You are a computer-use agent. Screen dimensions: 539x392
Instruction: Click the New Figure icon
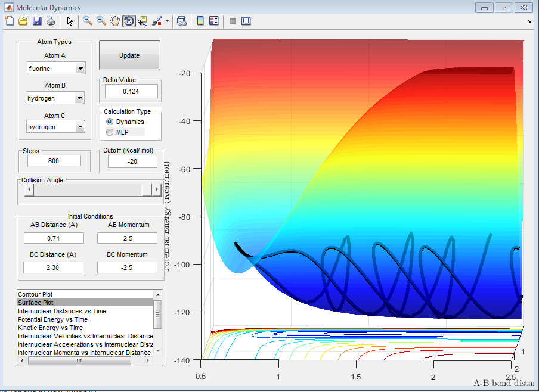point(9,21)
